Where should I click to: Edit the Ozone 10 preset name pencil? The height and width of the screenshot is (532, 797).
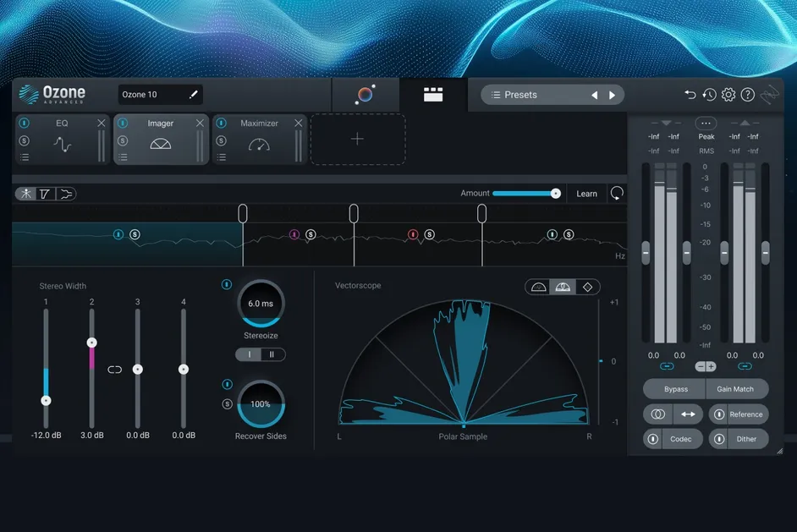pyautogui.click(x=193, y=95)
